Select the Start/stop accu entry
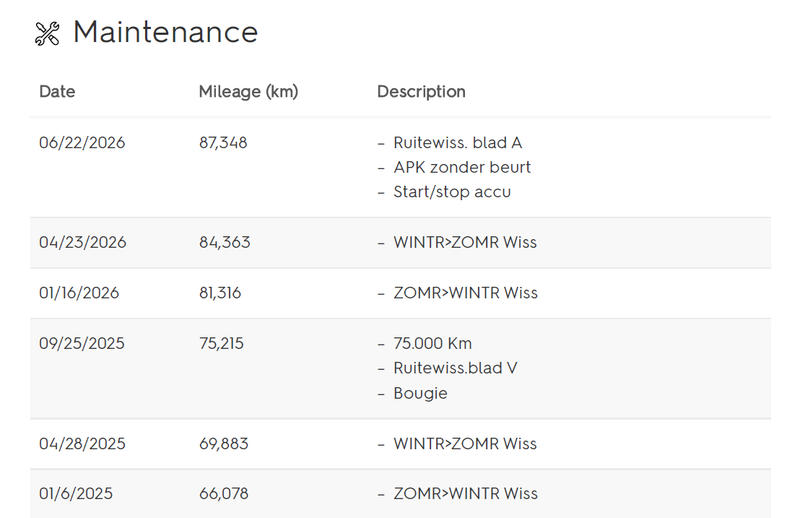The width and height of the screenshot is (800, 518). click(452, 192)
